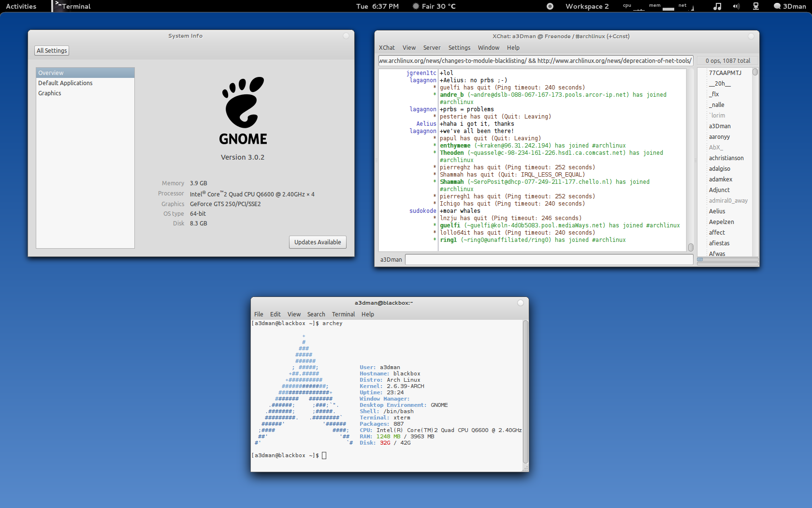Close the a3dman@blackbox terminal window
Viewport: 812px width, 508px height.
521,303
